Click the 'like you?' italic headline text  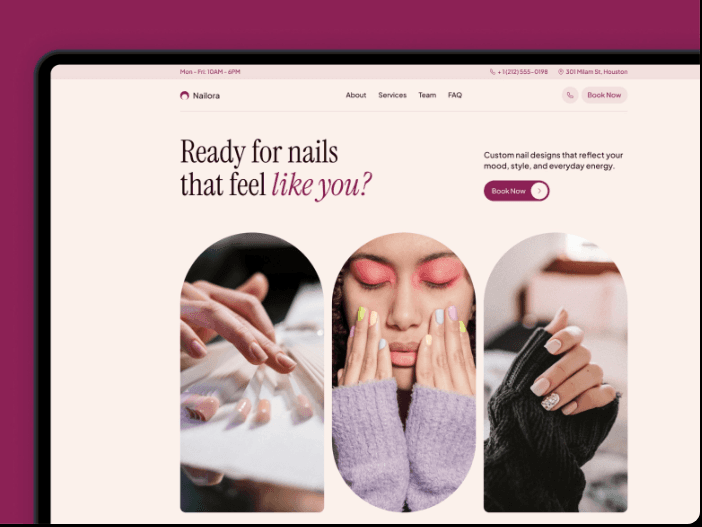point(321,185)
